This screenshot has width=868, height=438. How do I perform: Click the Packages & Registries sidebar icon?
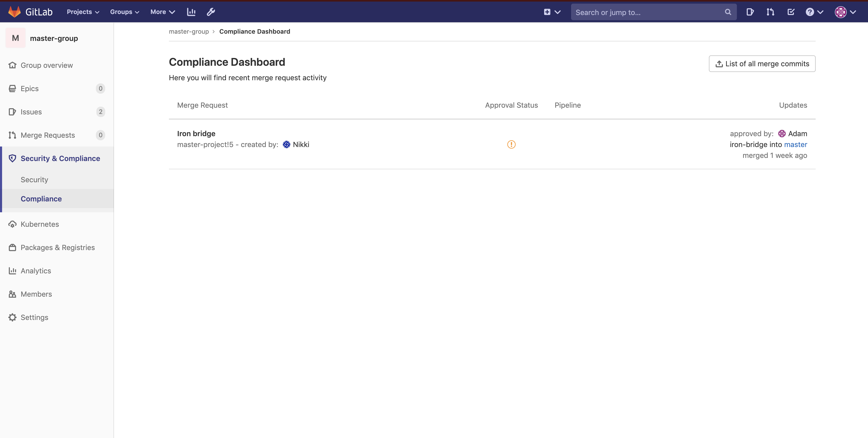pyautogui.click(x=12, y=247)
